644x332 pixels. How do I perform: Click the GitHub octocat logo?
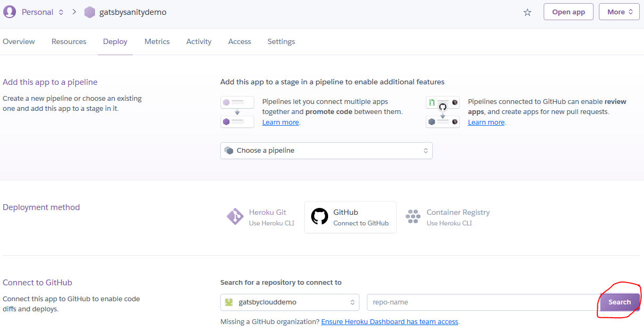pyautogui.click(x=320, y=216)
